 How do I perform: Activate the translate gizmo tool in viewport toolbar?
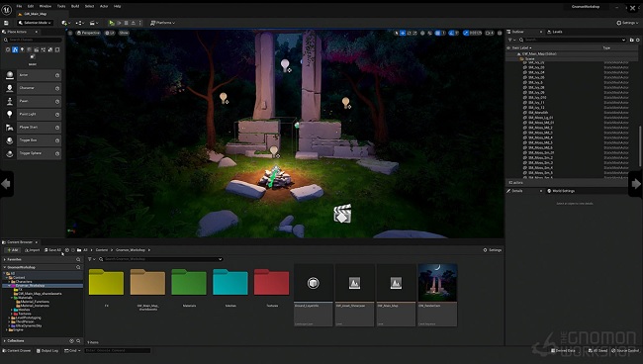click(403, 33)
